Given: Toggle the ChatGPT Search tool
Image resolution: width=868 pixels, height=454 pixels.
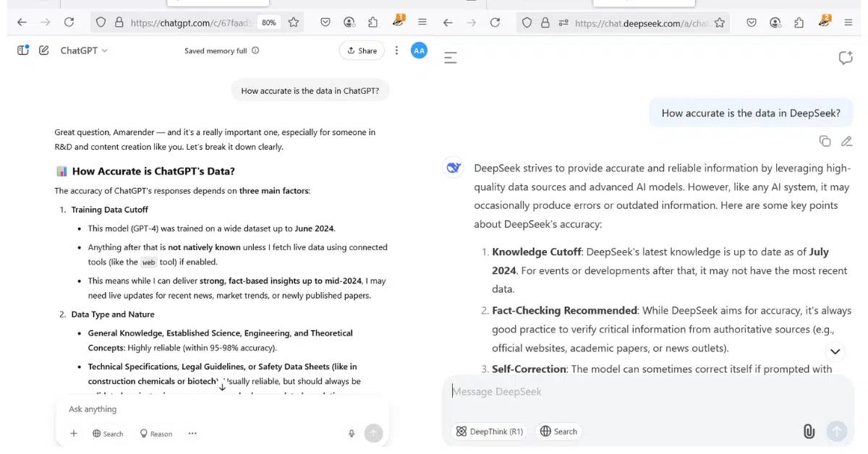Looking at the screenshot, I should pos(108,434).
